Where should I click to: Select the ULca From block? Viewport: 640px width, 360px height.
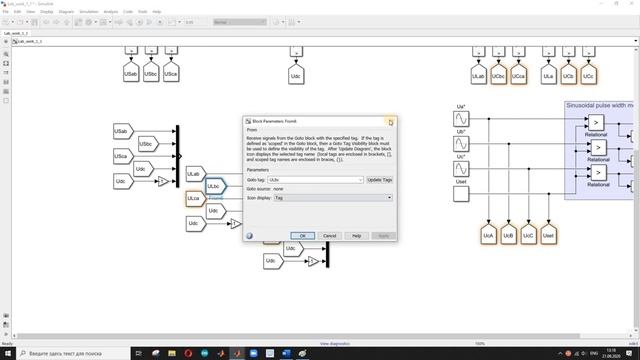pyautogui.click(x=196, y=198)
